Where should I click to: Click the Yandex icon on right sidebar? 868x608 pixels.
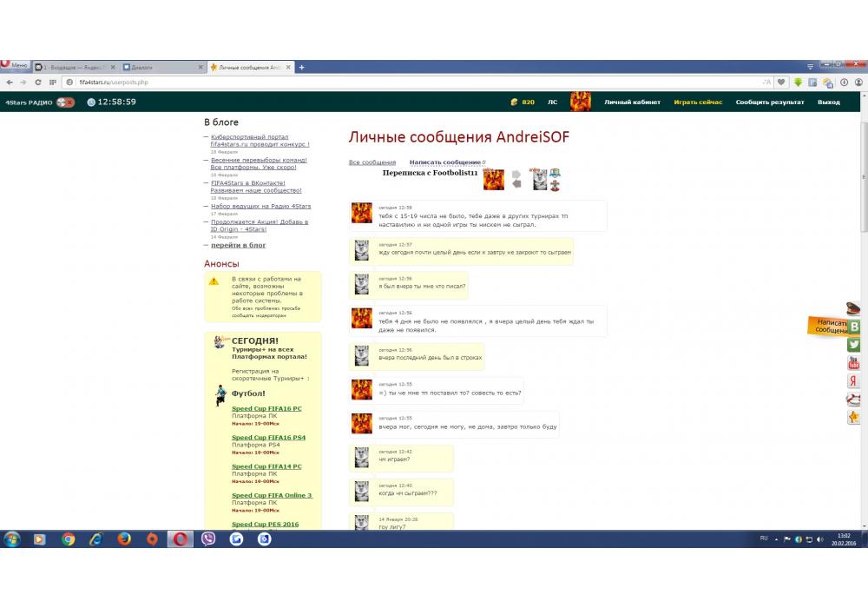tap(854, 381)
